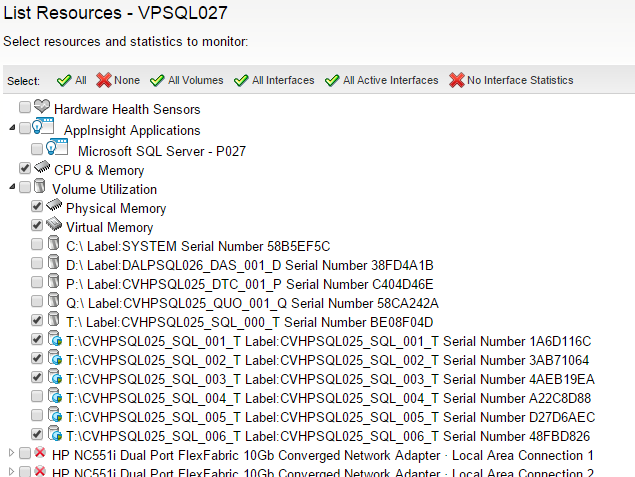This screenshot has width=635, height=477.
Task: Click the red X icon beside None
Action: (x=104, y=80)
